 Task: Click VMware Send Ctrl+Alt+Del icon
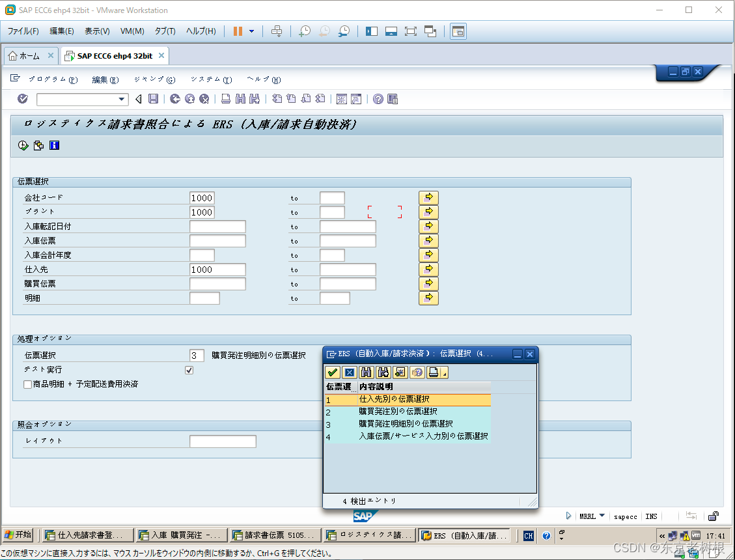277,31
